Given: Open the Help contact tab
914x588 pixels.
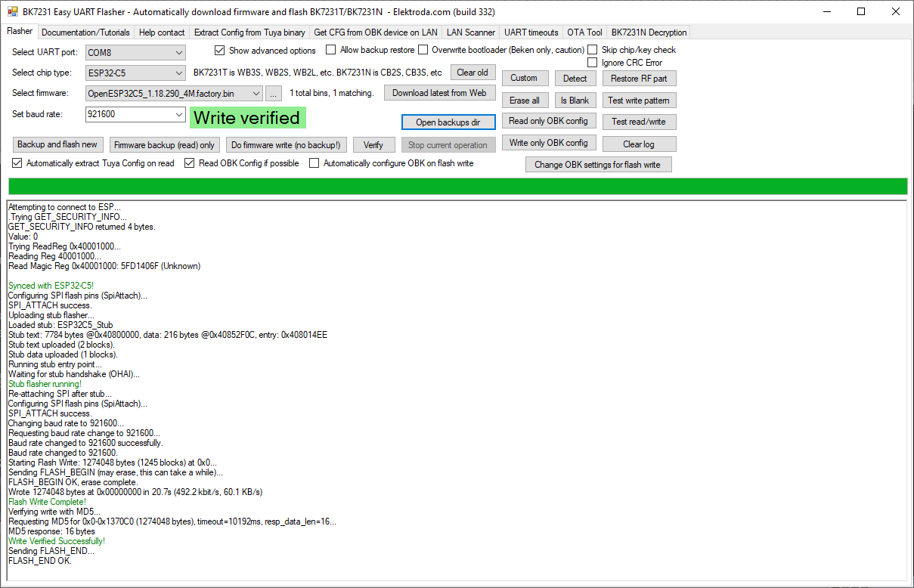Looking at the screenshot, I should (162, 32).
